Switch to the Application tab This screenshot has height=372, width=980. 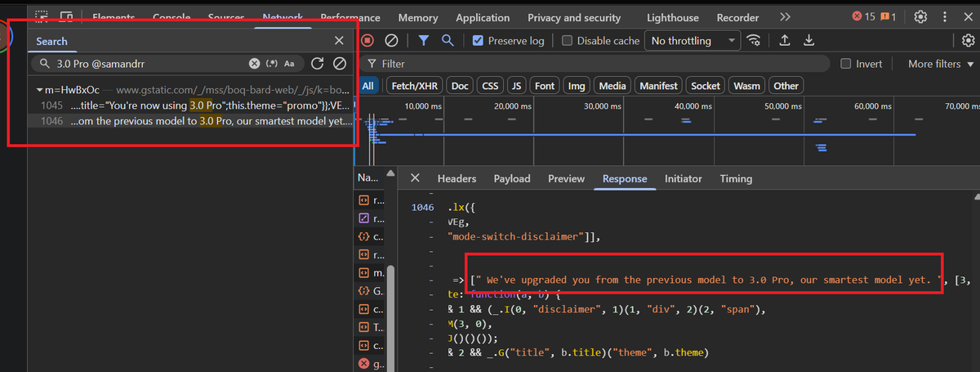pyautogui.click(x=483, y=17)
